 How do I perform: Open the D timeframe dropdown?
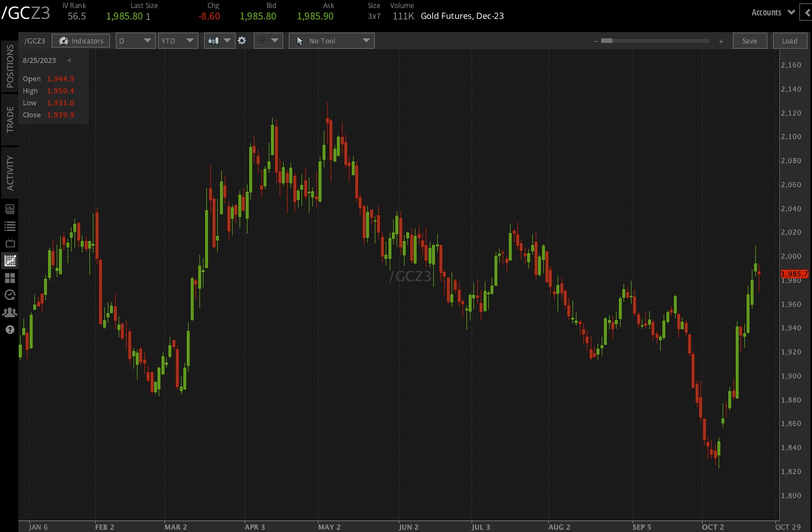pos(136,41)
